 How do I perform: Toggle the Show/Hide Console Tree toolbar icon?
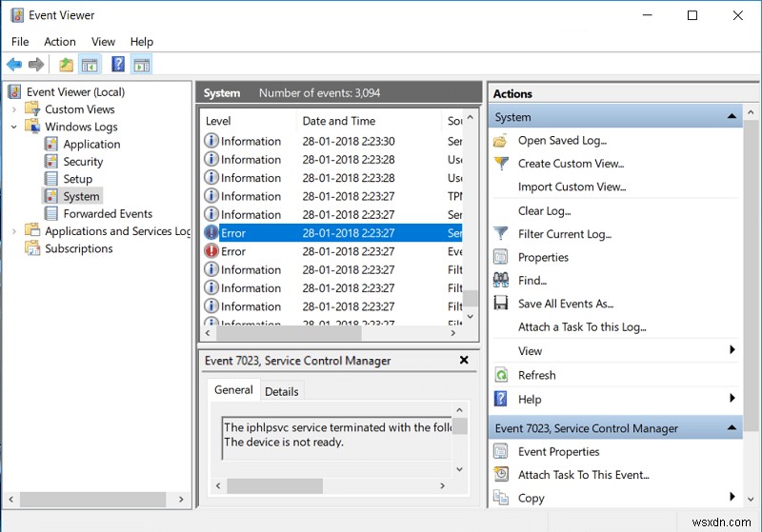pyautogui.click(x=90, y=64)
